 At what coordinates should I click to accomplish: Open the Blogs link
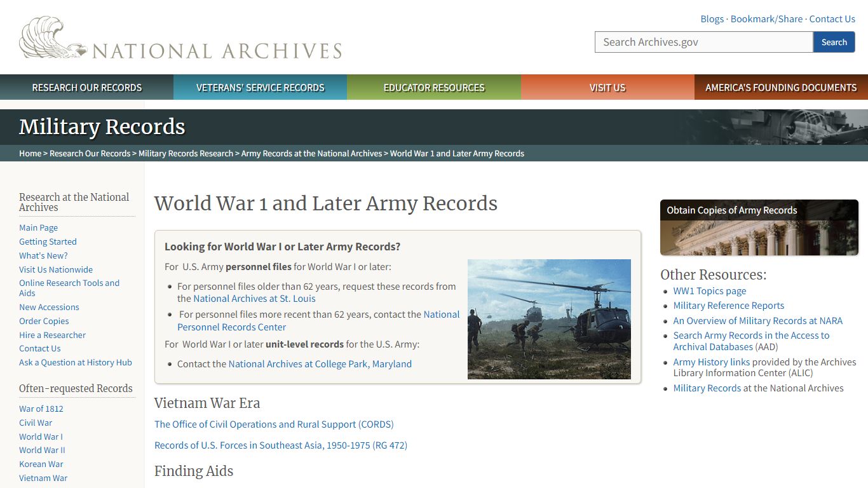tap(712, 19)
